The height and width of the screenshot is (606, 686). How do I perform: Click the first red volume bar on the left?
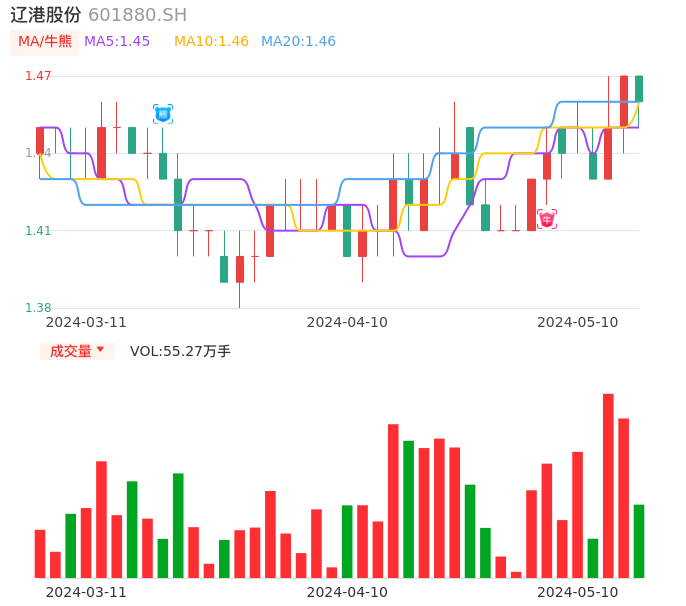click(40, 553)
